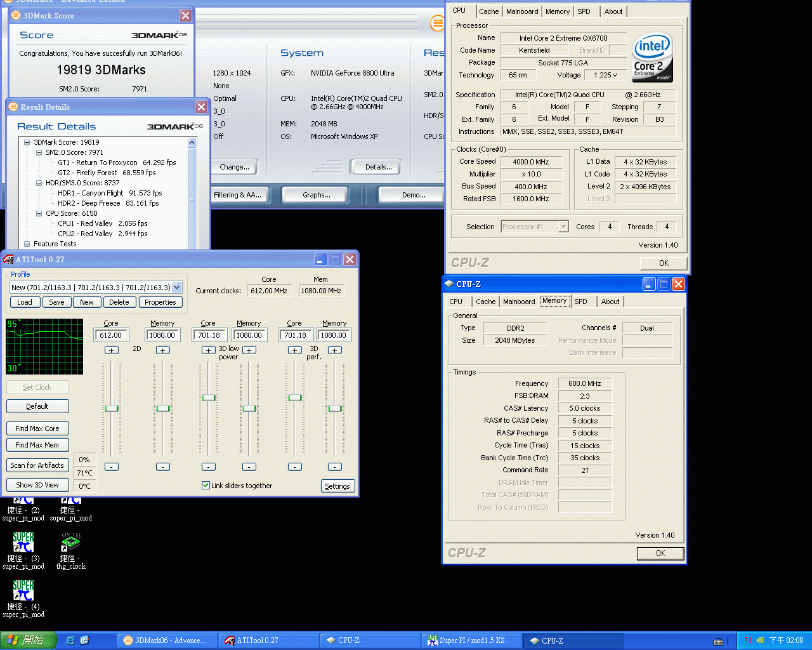
Task: Click the Find Max Core button
Action: click(37, 428)
